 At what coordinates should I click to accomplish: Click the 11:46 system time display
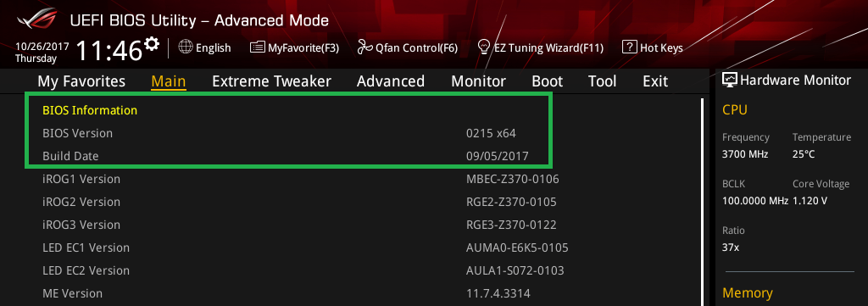pos(109,51)
